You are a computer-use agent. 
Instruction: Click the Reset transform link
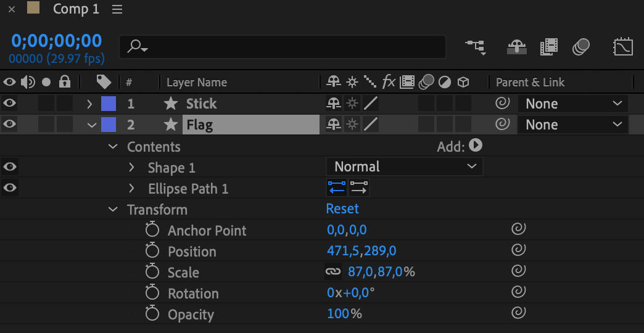click(342, 208)
